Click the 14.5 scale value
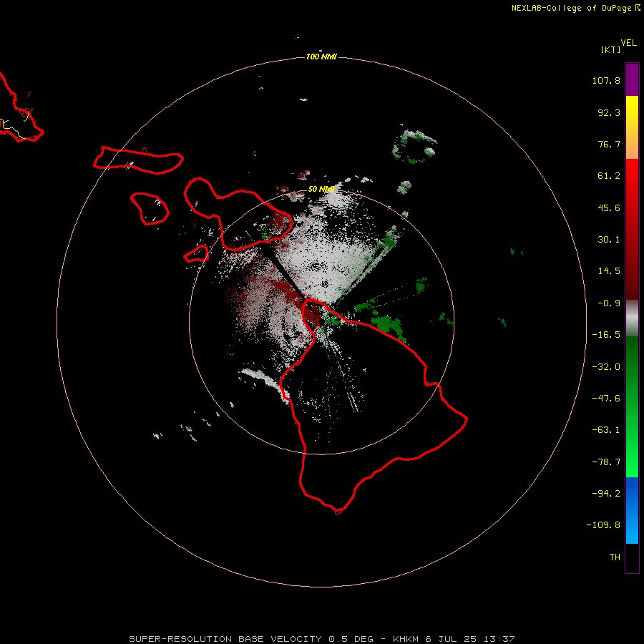Viewport: 644px width, 644px height. pos(609,271)
